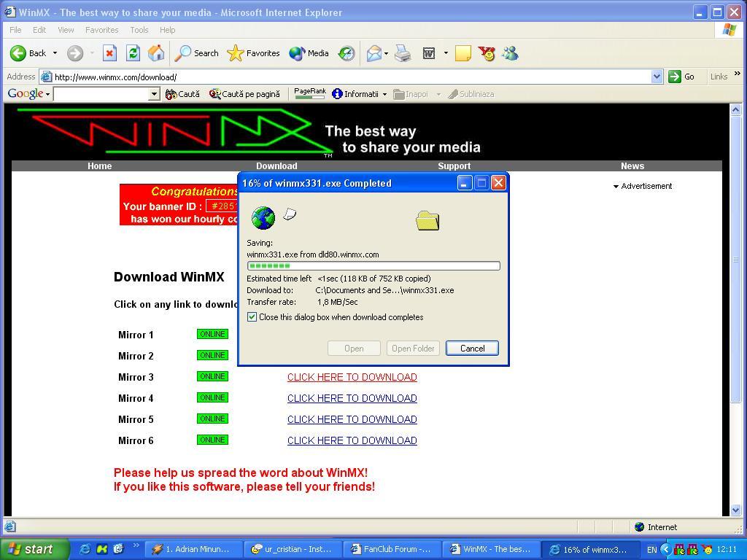Open the Media pane in IE toolbar

click(309, 52)
